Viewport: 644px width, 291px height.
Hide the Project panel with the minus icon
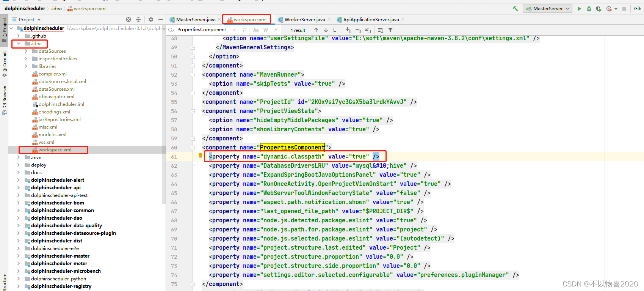coord(161,19)
